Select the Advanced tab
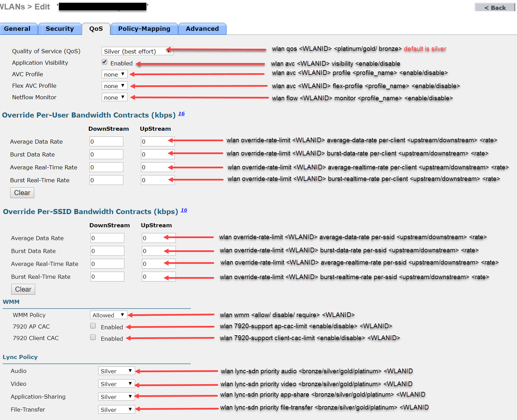This screenshot has width=517, height=420. click(x=202, y=29)
